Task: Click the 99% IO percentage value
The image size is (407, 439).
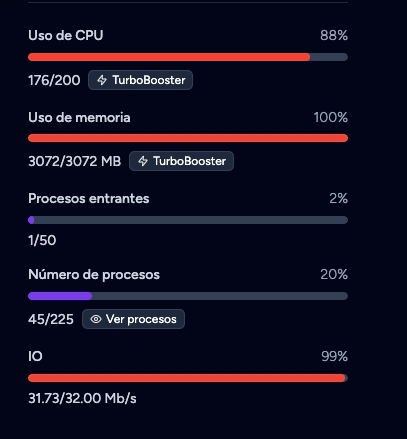Action: coord(335,356)
